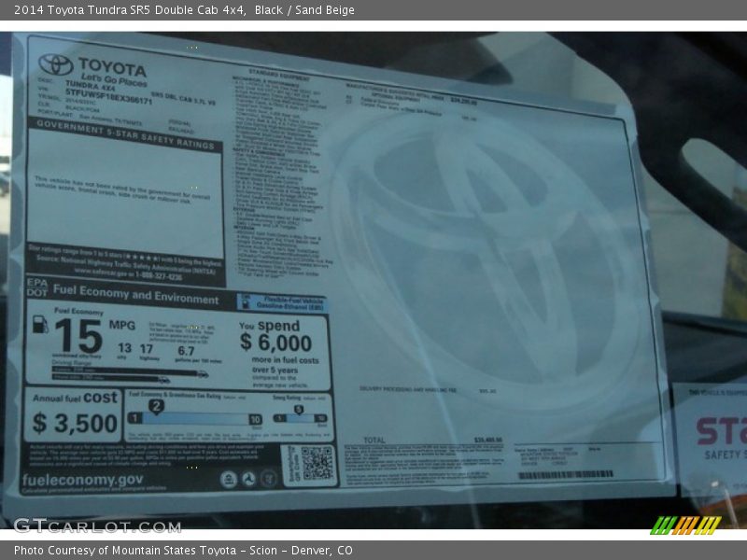Click the fuel pump icon beside 15 MPG

tap(40, 324)
